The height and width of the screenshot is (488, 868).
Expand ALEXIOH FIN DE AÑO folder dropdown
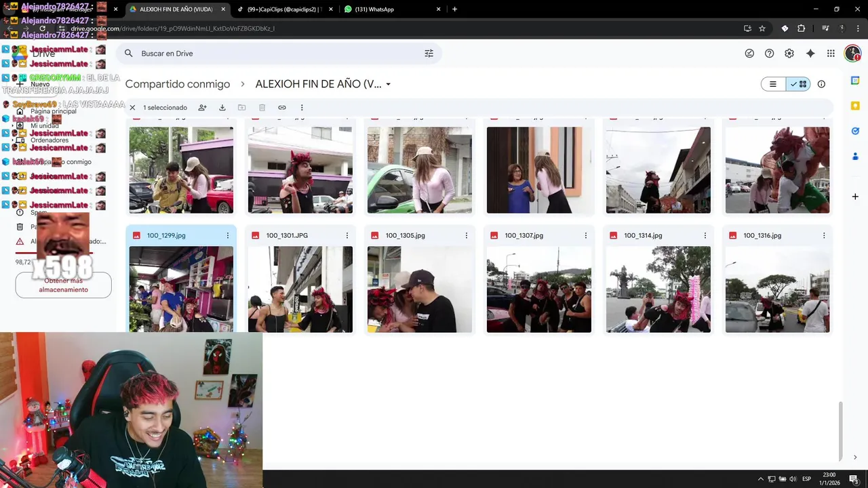[x=388, y=84]
